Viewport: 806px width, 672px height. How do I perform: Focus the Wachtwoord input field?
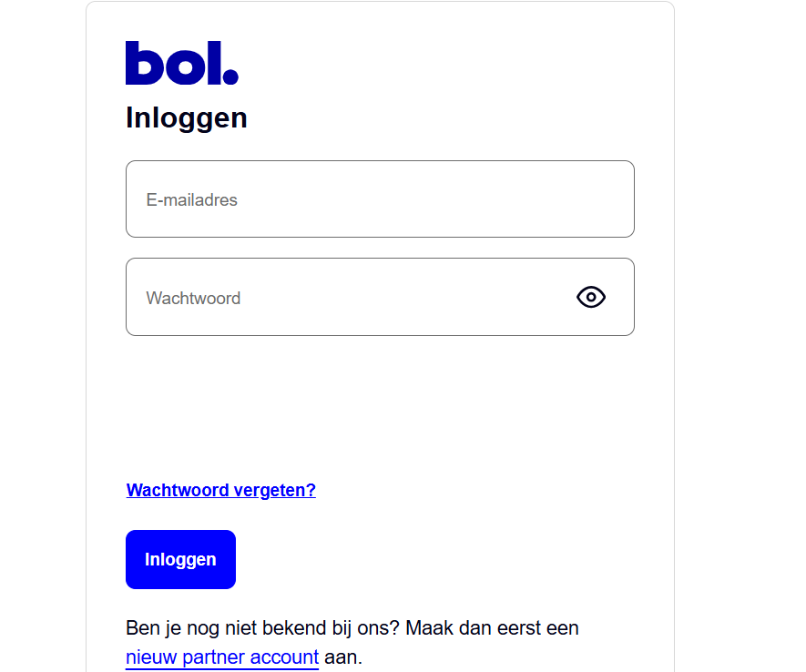coord(380,297)
